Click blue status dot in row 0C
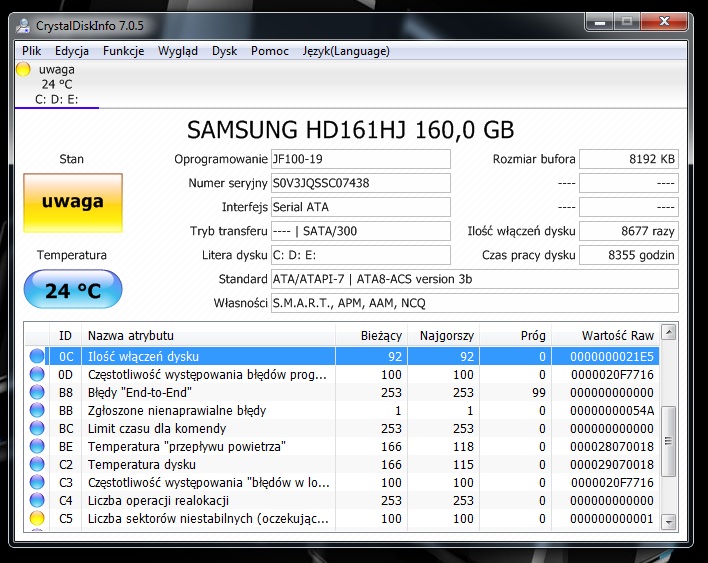 click(37, 356)
